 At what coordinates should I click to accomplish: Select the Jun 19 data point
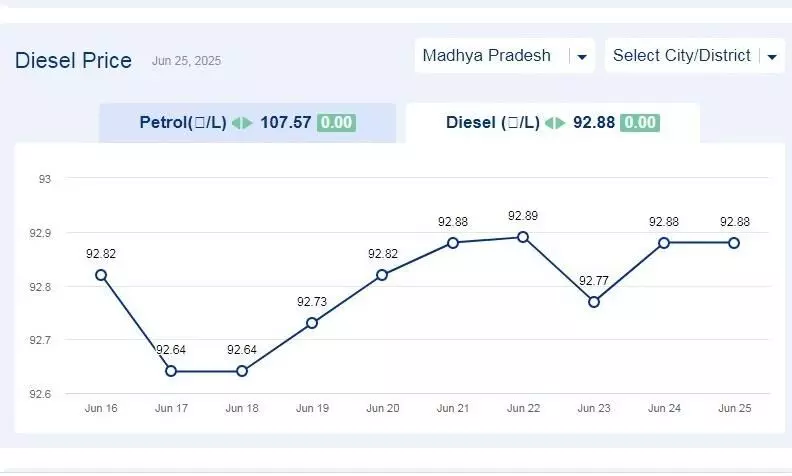[x=312, y=323]
